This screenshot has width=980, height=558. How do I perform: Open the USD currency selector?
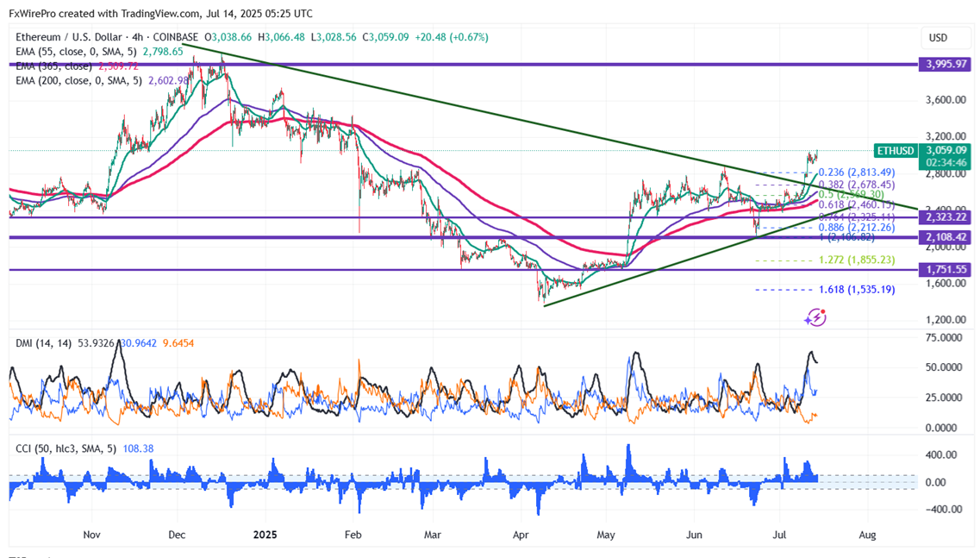point(937,38)
